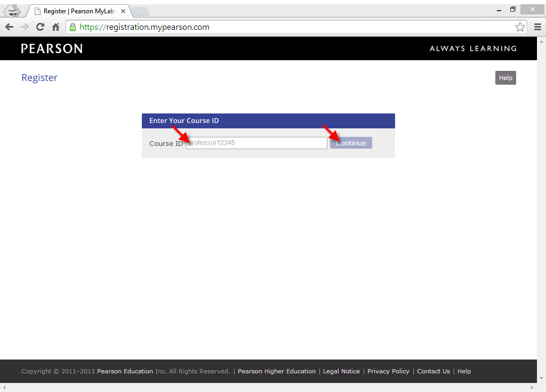Viewport: 546px width, 392px height.
Task: Click into the Course ID text field
Action: point(256,143)
